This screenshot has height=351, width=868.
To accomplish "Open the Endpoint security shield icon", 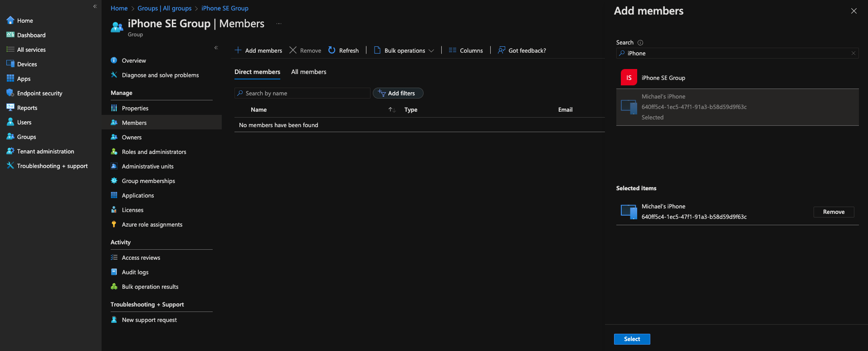I will click(10, 93).
